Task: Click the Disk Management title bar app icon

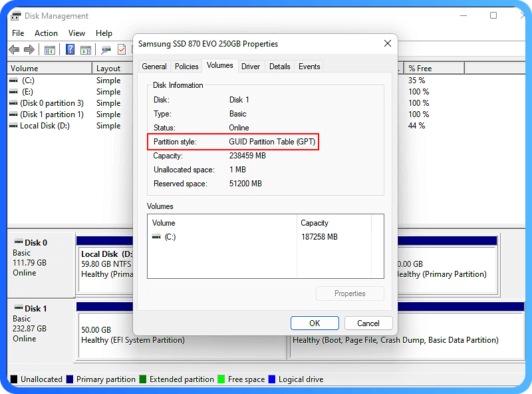Action: 15,16
